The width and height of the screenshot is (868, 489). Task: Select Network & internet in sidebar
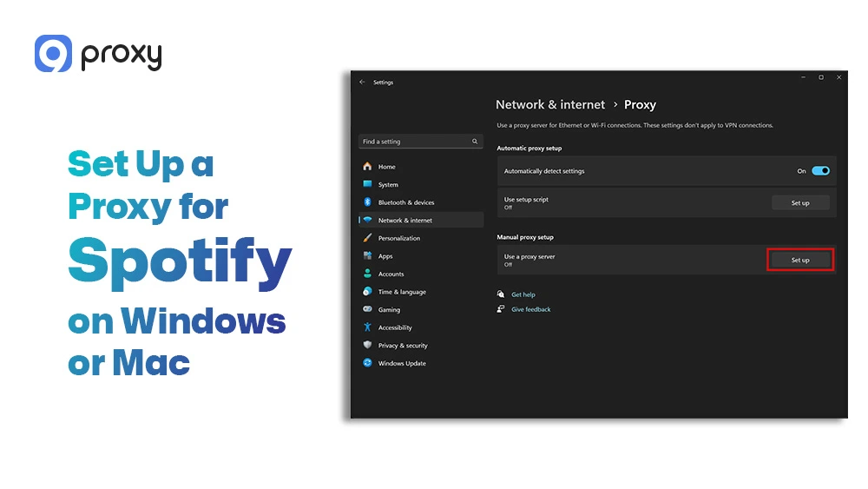421,220
